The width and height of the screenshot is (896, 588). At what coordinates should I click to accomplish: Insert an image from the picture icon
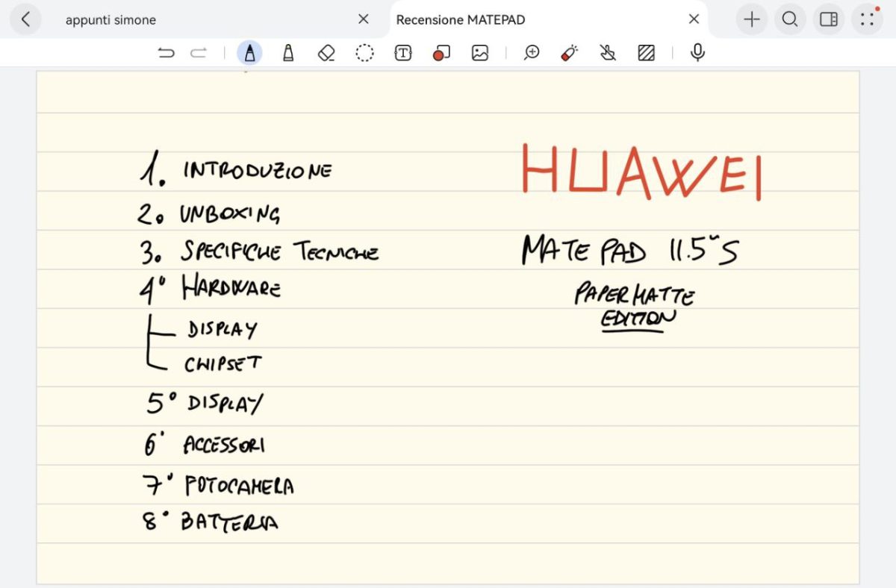(x=479, y=53)
